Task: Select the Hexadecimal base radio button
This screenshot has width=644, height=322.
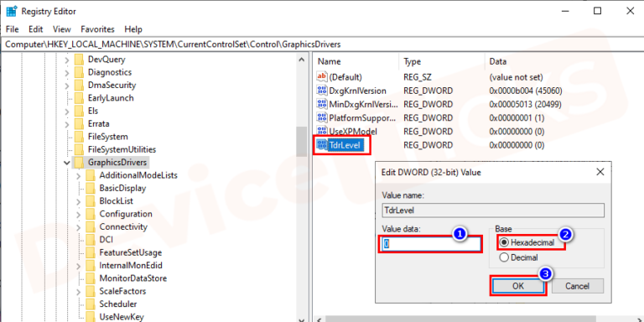Action: (x=503, y=242)
